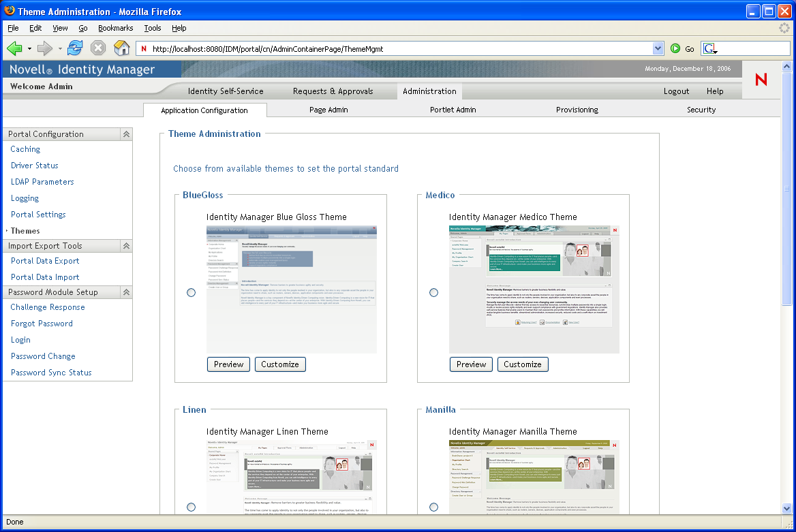Go to the Home page icon
The image size is (796, 532).
click(x=122, y=48)
